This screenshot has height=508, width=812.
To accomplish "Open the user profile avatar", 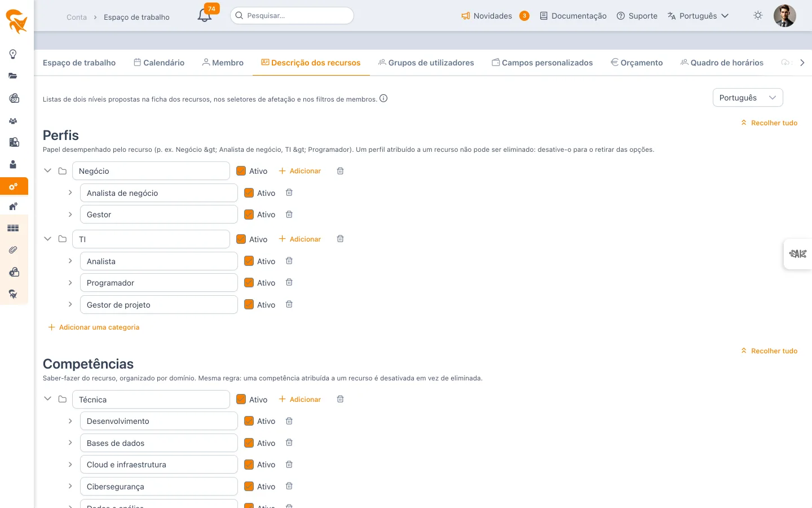I will (784, 16).
